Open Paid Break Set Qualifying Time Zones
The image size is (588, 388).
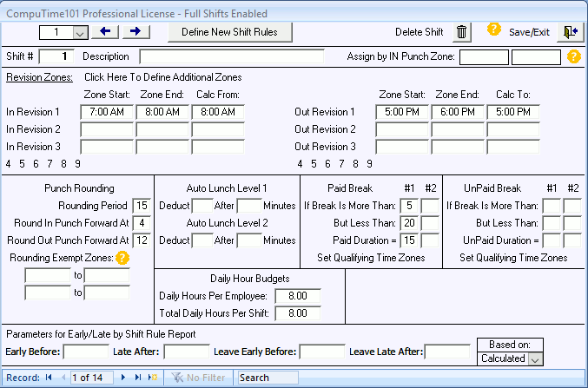pos(371,258)
